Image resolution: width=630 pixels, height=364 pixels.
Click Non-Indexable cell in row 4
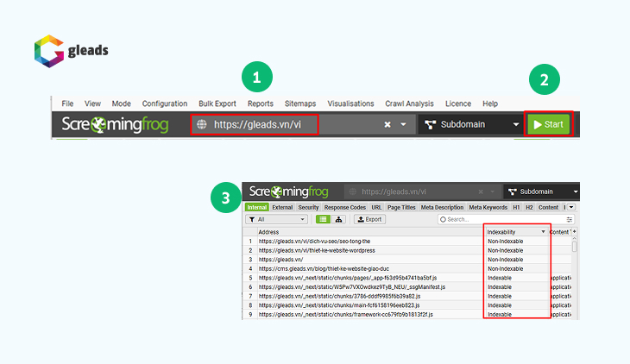click(x=506, y=269)
